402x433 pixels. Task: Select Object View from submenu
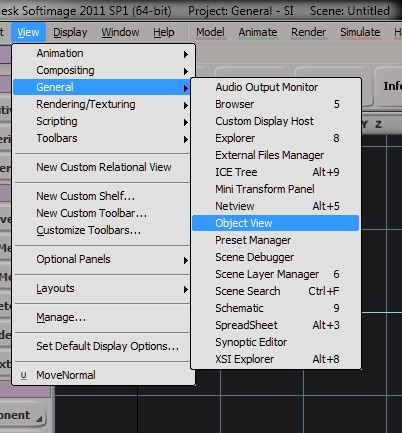pos(276,223)
